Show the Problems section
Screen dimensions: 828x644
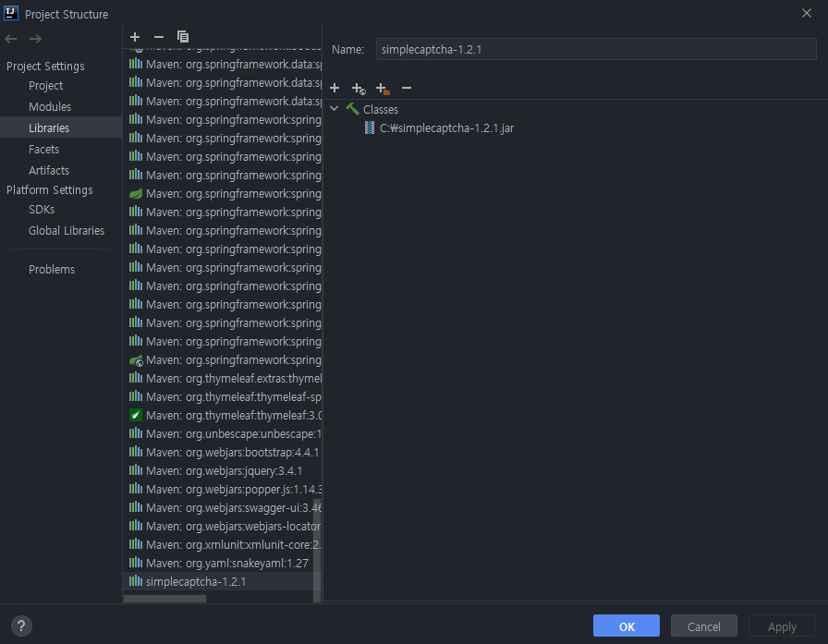tap(52, 269)
